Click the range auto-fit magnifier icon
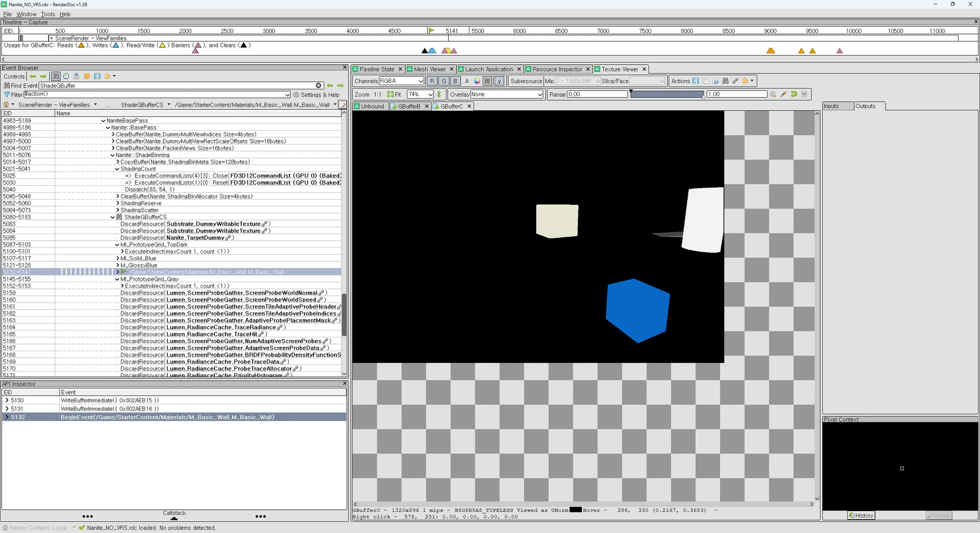 click(773, 94)
